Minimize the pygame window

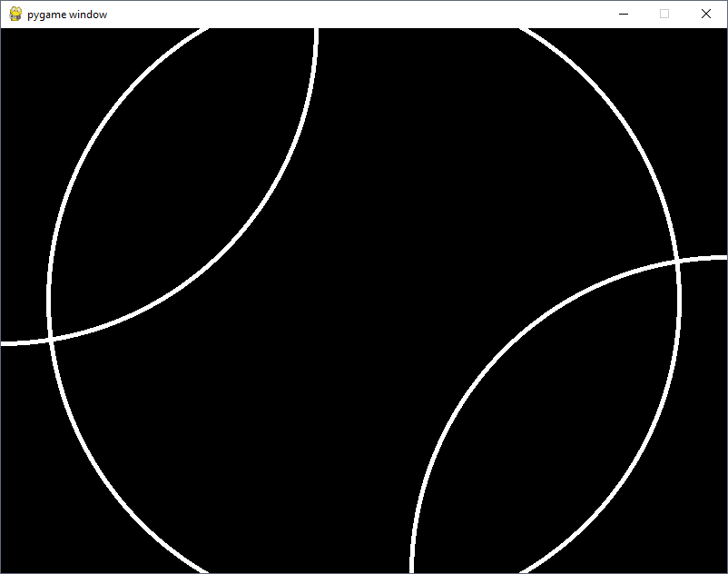[x=624, y=14]
